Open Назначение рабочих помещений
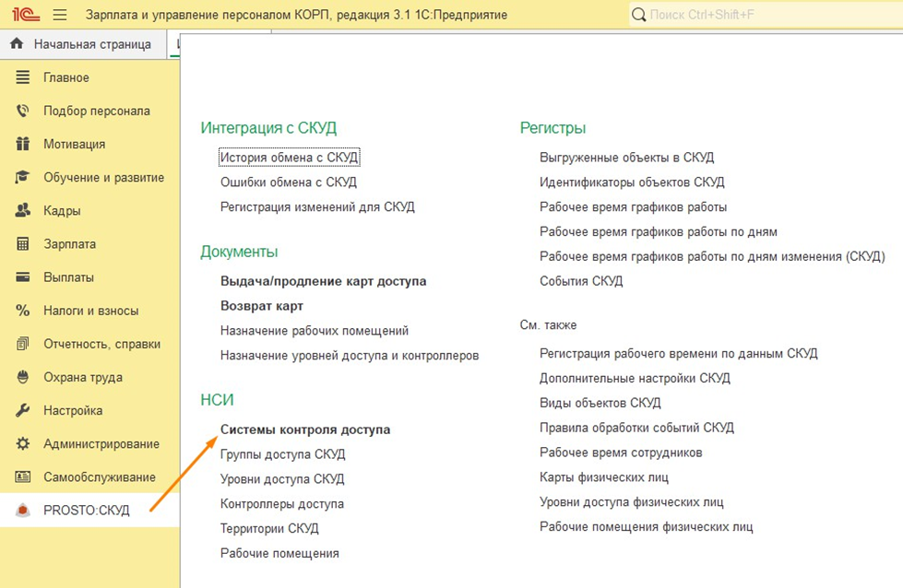 point(315,331)
